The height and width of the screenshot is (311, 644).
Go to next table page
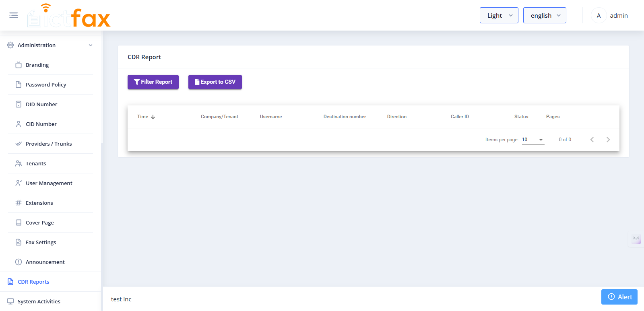coord(608,140)
